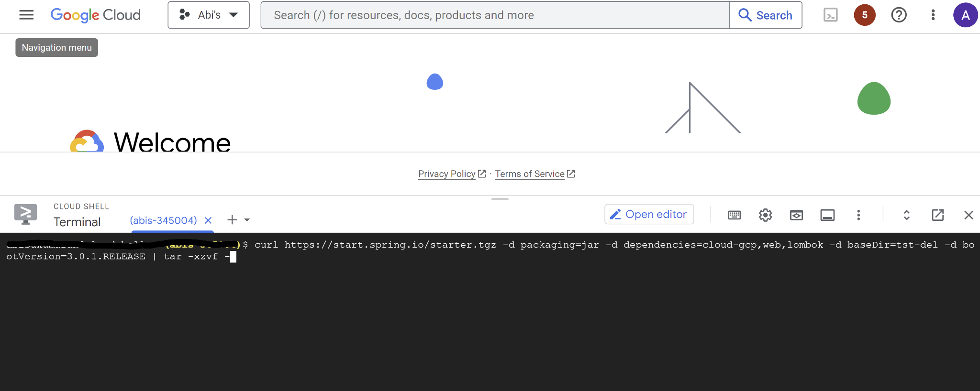Image resolution: width=980 pixels, height=391 pixels.
Task: Close the abis-345004 terminal tab
Action: [x=208, y=220]
